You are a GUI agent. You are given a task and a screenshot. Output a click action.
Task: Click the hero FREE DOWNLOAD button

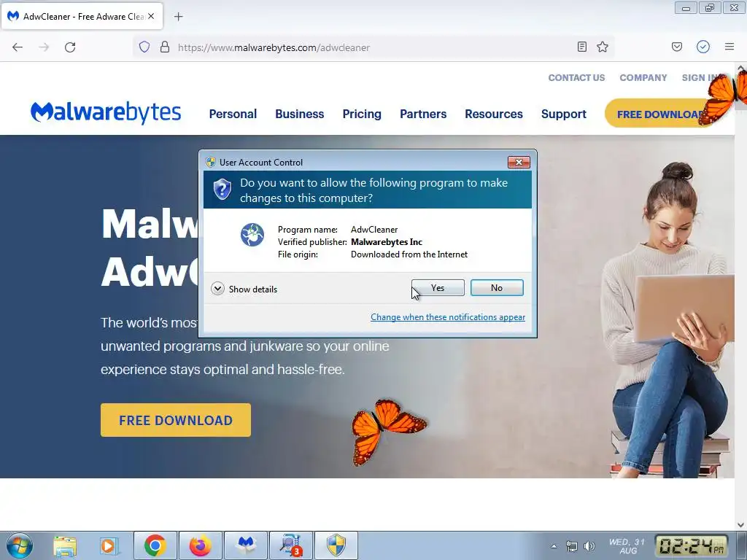[176, 420]
